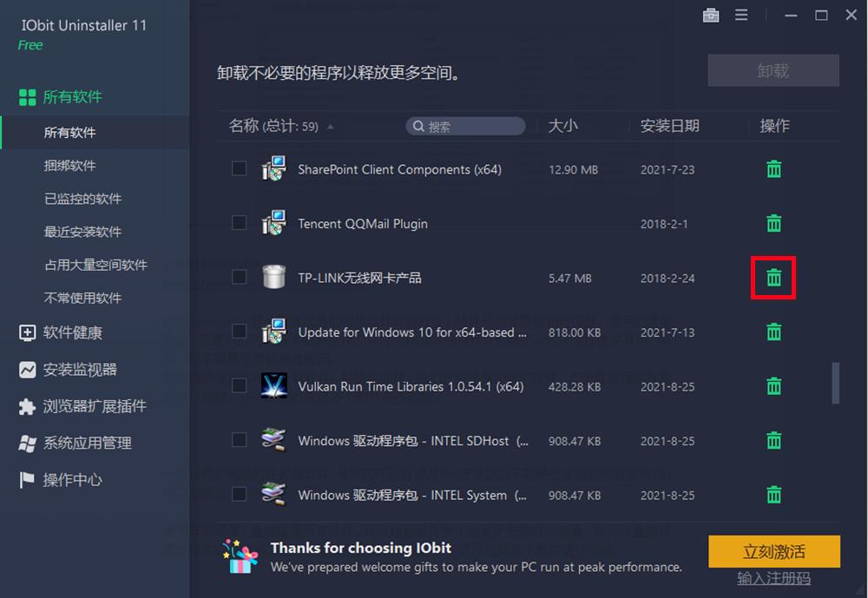This screenshot has width=868, height=598.
Task: Open 占用大量空间软件 in sidebar
Action: (x=95, y=265)
